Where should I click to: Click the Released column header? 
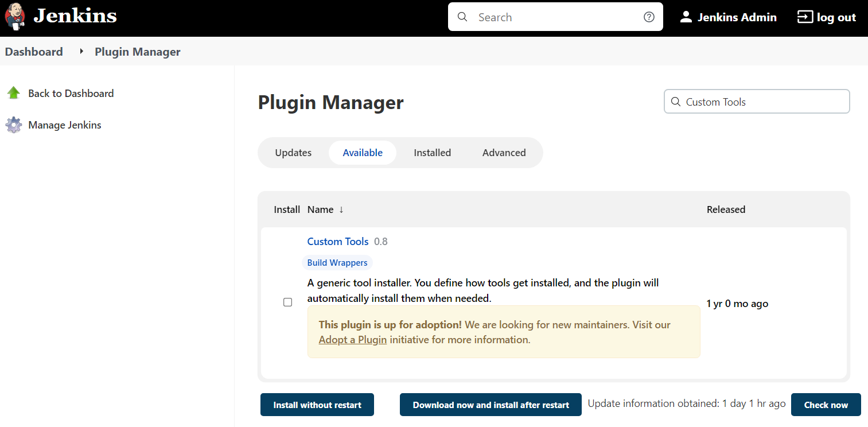(x=726, y=209)
